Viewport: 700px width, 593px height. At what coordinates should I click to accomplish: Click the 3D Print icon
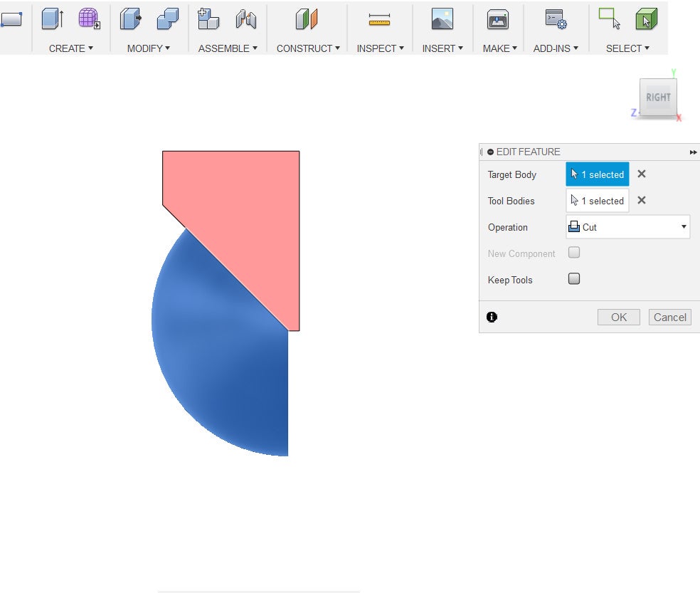(497, 20)
